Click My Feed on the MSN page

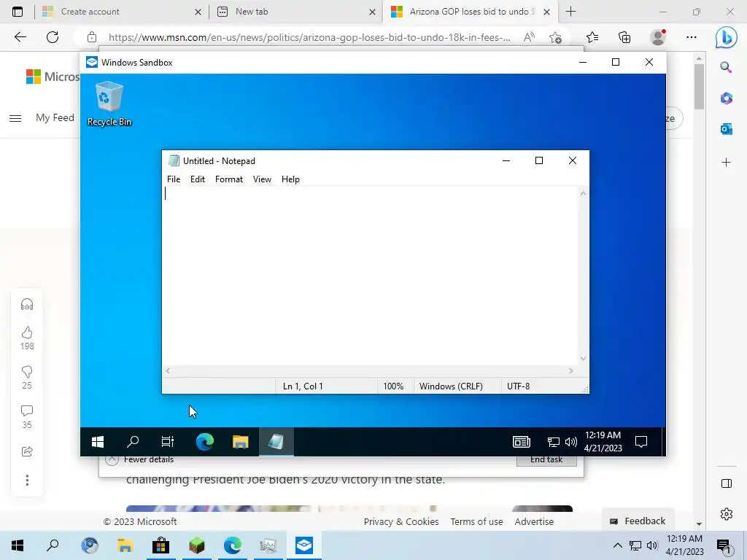tap(55, 117)
